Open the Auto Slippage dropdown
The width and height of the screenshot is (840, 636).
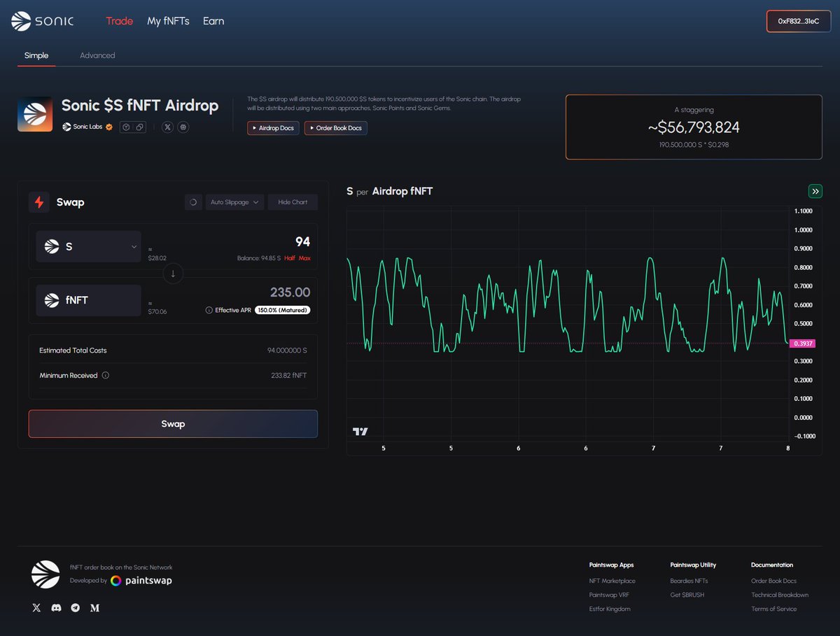[234, 202]
